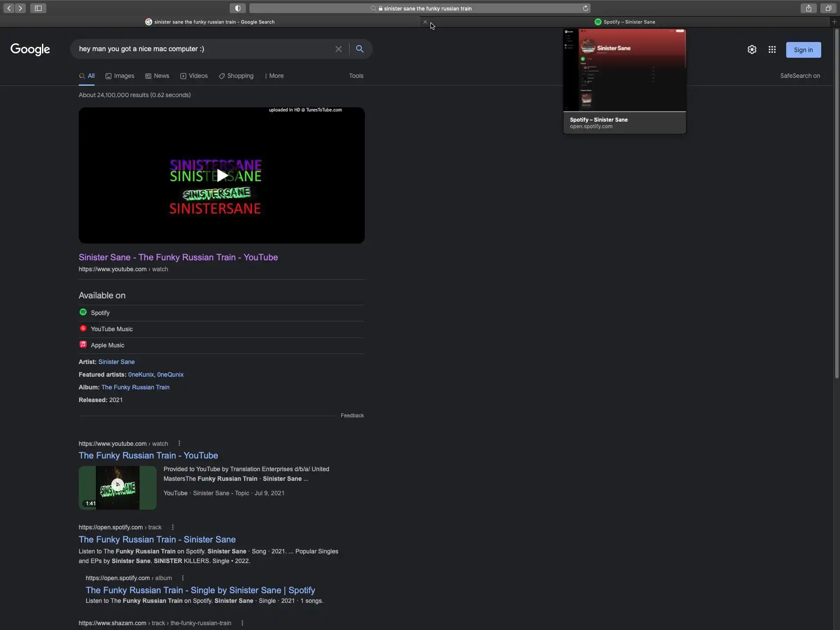Viewport: 840px width, 630px height.
Task: Click the Safari back arrow button
Action: (x=9, y=8)
